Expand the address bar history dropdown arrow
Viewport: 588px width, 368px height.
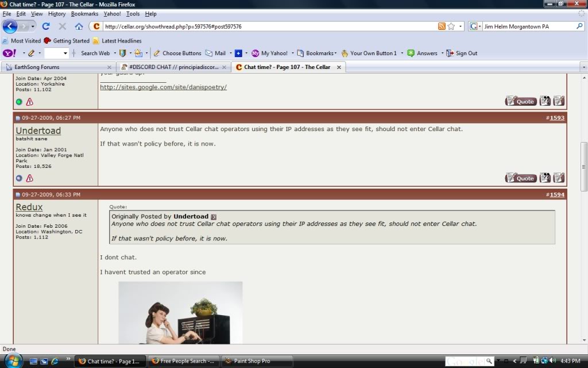pyautogui.click(x=460, y=26)
